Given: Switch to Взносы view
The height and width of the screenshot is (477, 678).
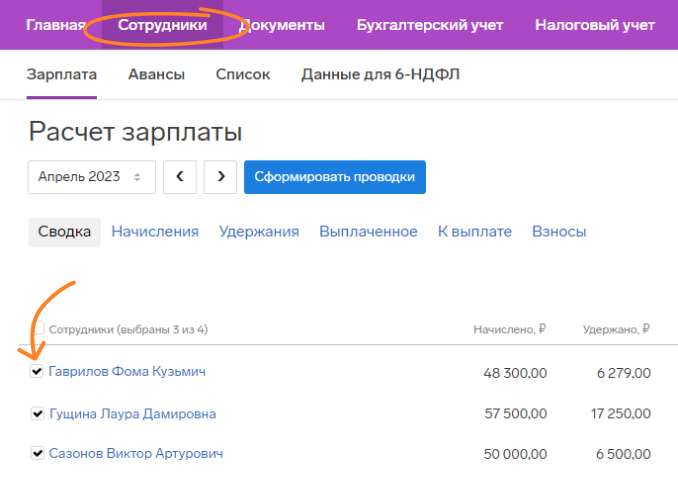Looking at the screenshot, I should [x=559, y=232].
